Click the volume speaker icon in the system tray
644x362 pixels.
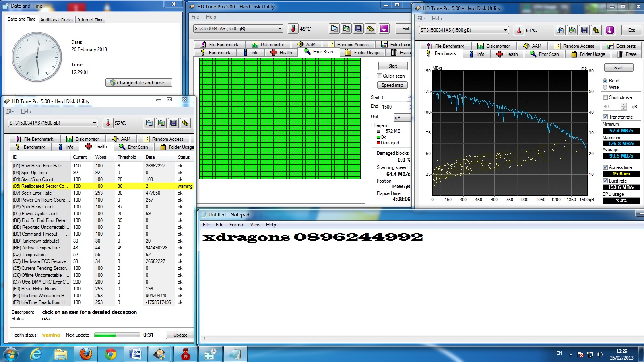click(600, 354)
